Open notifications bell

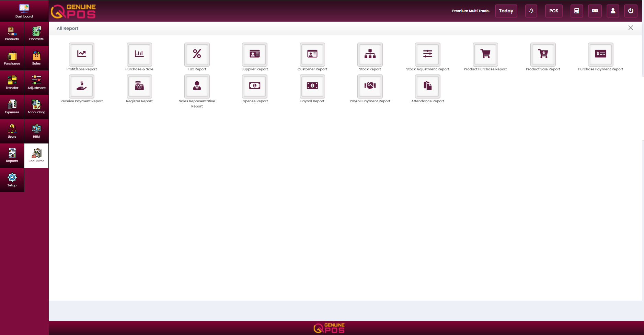(531, 11)
